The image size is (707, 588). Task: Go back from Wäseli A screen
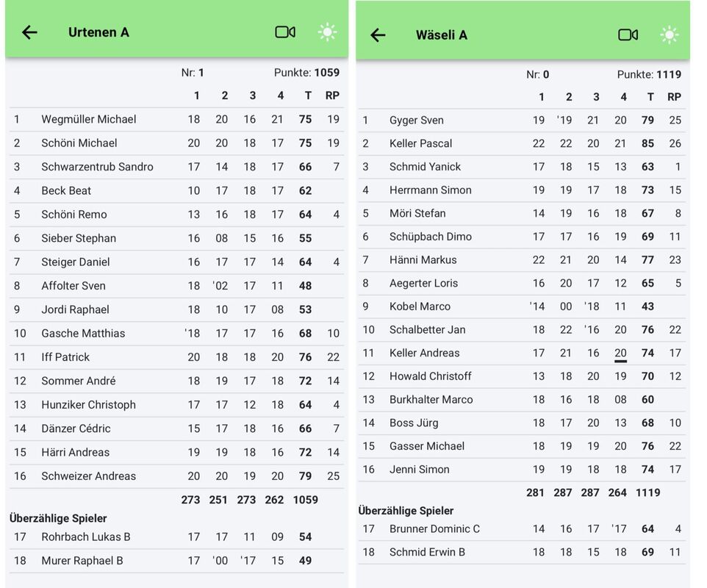pos(378,35)
